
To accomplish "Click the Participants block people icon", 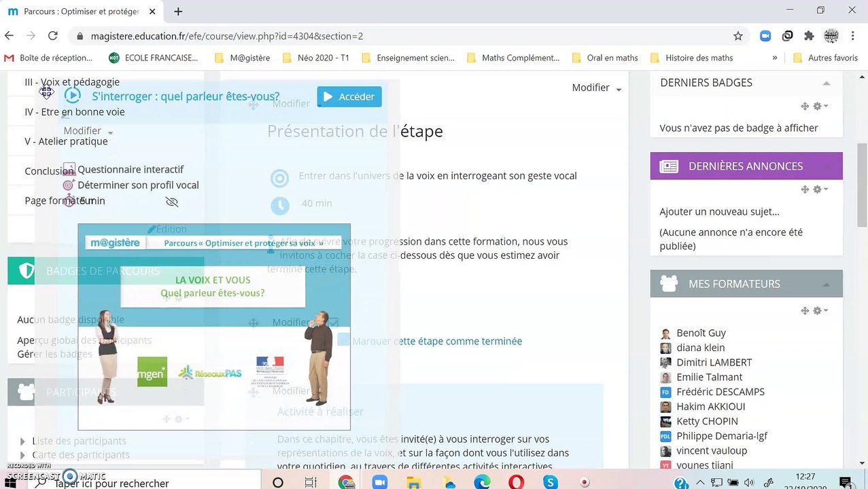I will [27, 392].
